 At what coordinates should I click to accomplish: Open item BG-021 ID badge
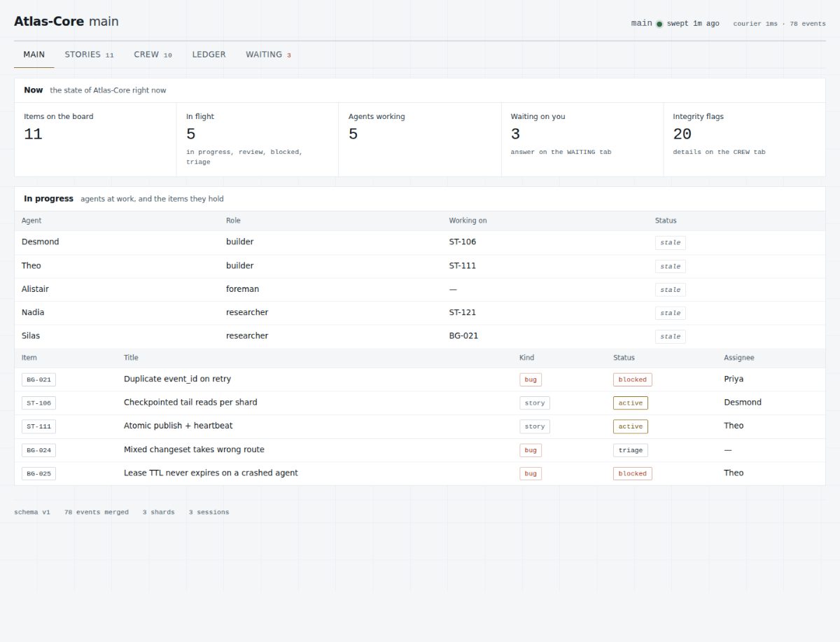click(38, 379)
